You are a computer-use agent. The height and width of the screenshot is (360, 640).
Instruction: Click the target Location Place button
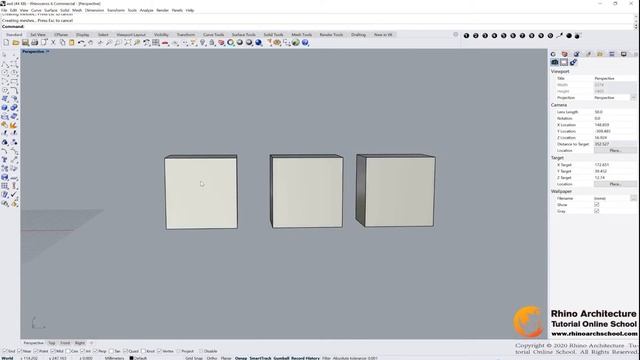click(615, 184)
